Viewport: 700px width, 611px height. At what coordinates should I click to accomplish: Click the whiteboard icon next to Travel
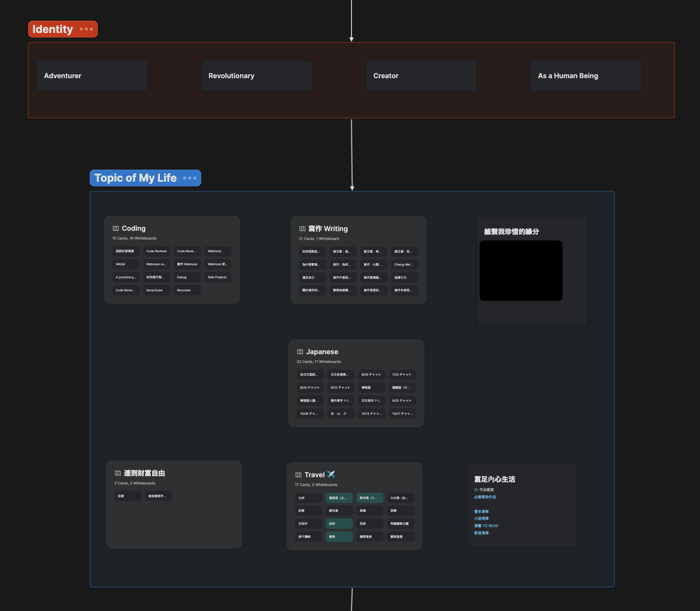pyautogui.click(x=298, y=475)
